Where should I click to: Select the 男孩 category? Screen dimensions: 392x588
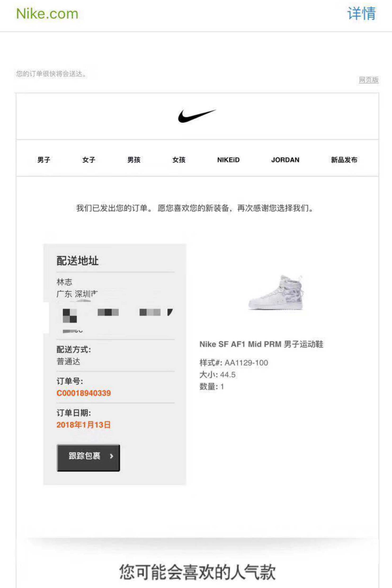click(134, 160)
